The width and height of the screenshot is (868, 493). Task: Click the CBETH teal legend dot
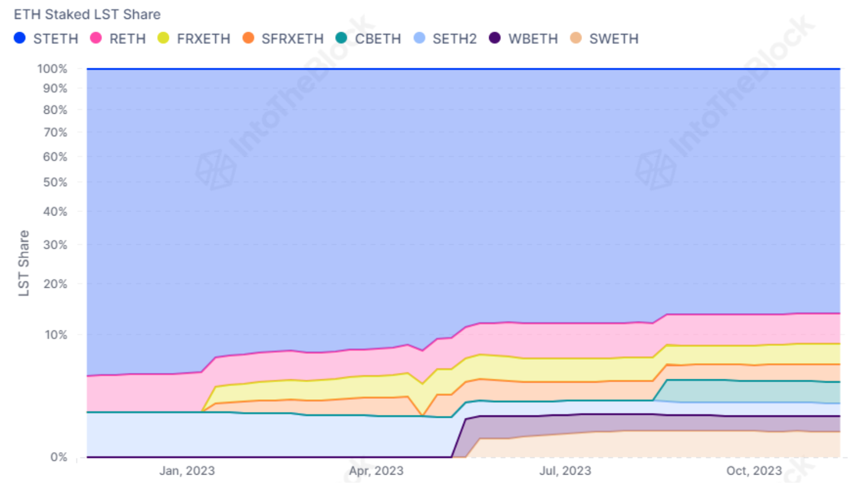coord(342,38)
